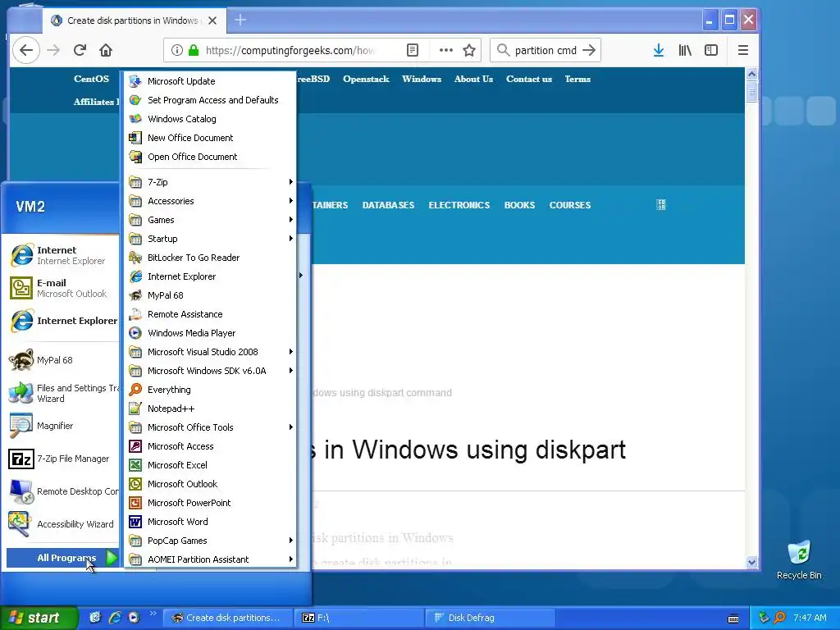
Task: Open the hamburger application menu
Action: click(742, 50)
